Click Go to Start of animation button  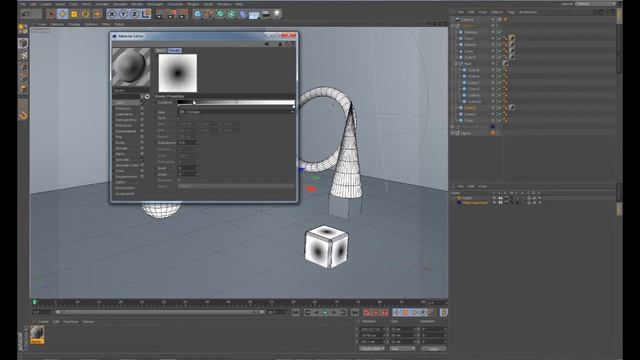pyautogui.click(x=296, y=312)
